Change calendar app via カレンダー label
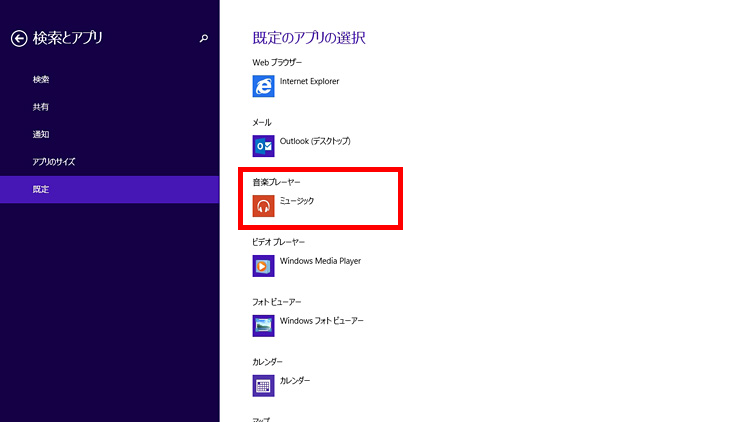 pyautogui.click(x=295, y=381)
